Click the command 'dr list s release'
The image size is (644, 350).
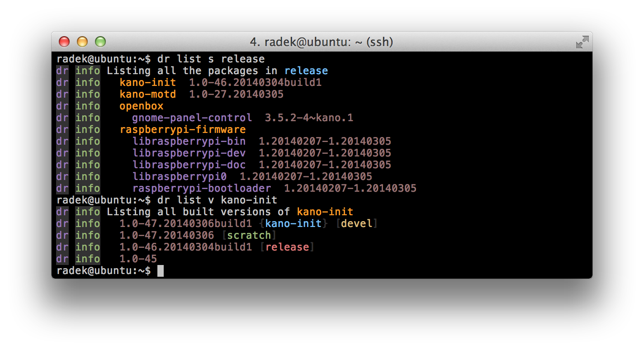[211, 59]
